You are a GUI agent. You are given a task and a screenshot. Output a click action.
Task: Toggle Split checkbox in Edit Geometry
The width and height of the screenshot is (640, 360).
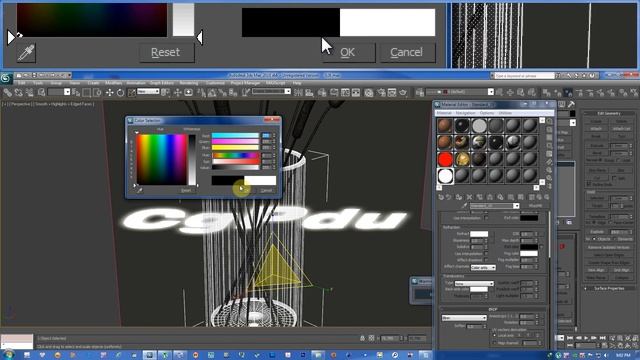(614, 178)
